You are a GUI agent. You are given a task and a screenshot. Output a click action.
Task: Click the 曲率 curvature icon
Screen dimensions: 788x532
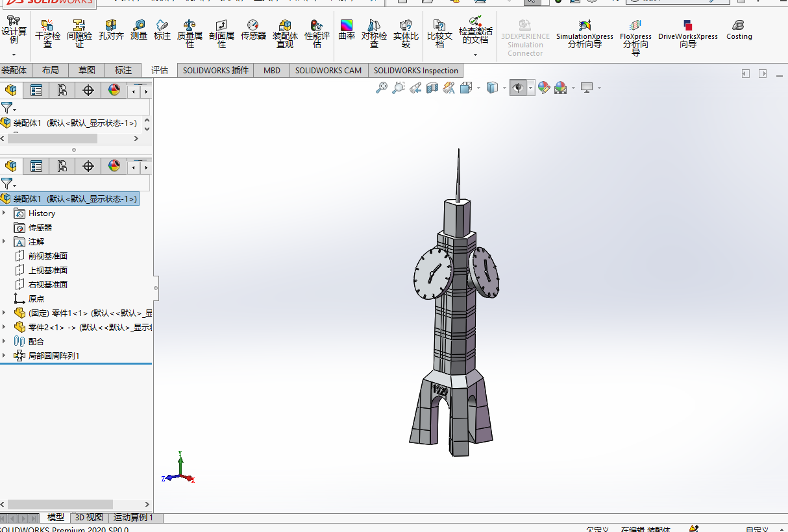pos(347,30)
